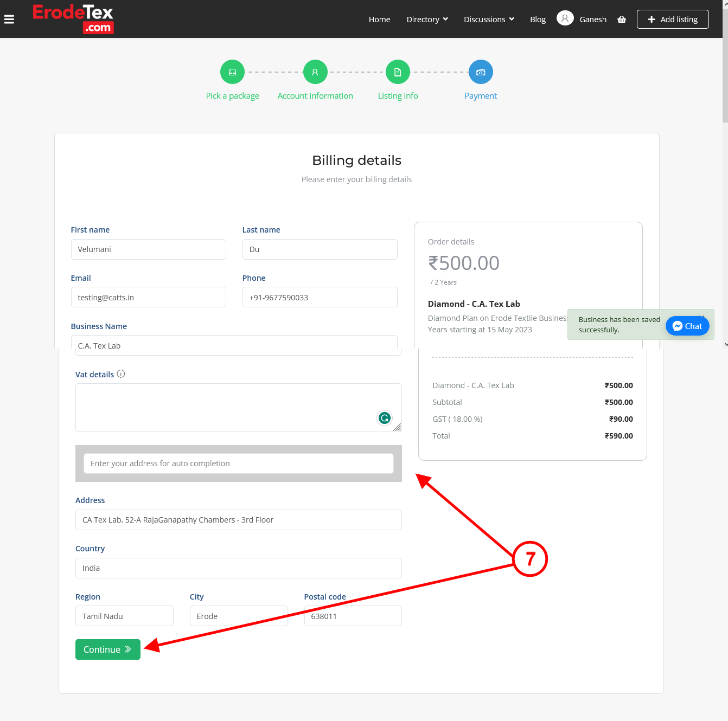Click the Listing info label
The width and height of the screenshot is (728, 721).
coord(398,96)
